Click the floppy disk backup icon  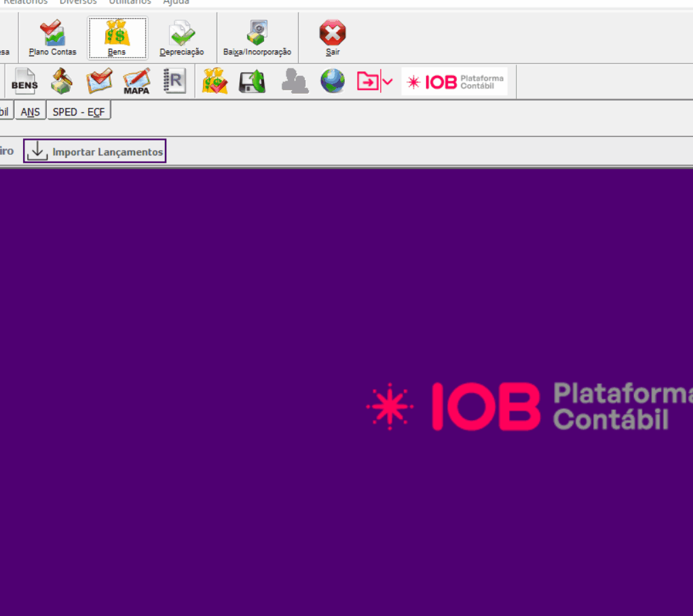tap(252, 82)
